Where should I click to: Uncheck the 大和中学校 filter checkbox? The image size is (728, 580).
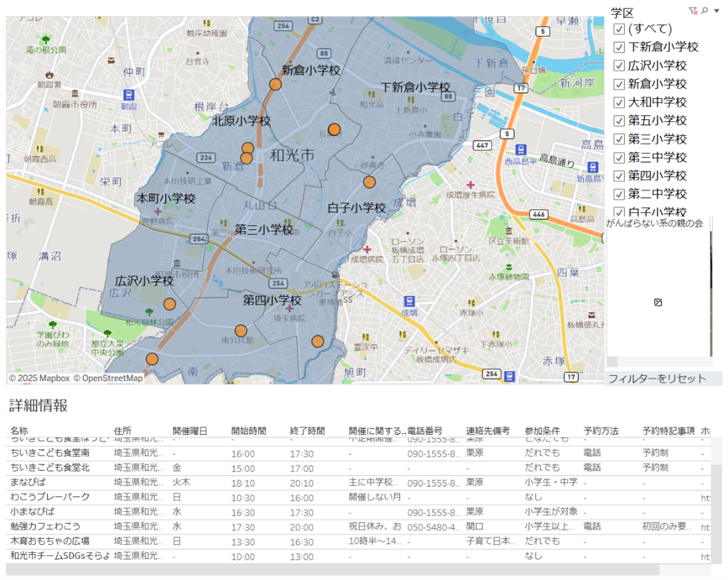point(619,103)
